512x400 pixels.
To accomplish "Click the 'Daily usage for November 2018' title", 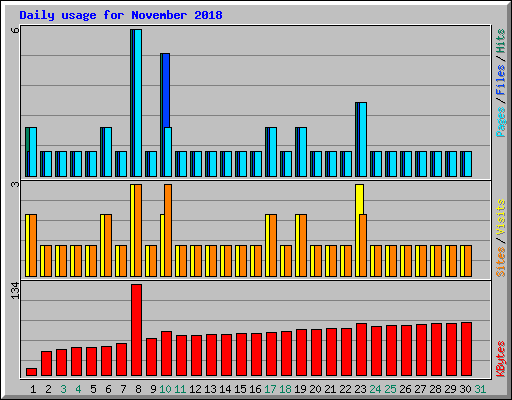I will click(121, 15).
